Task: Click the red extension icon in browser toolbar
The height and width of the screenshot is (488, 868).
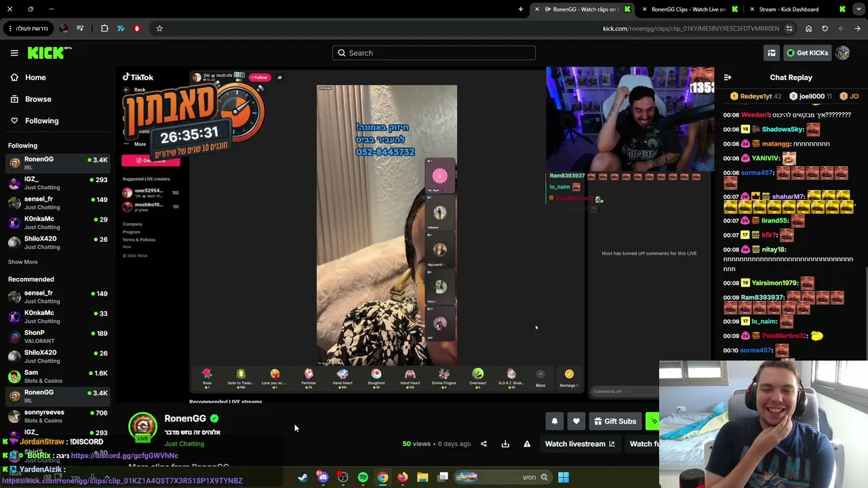Action: click(x=137, y=28)
